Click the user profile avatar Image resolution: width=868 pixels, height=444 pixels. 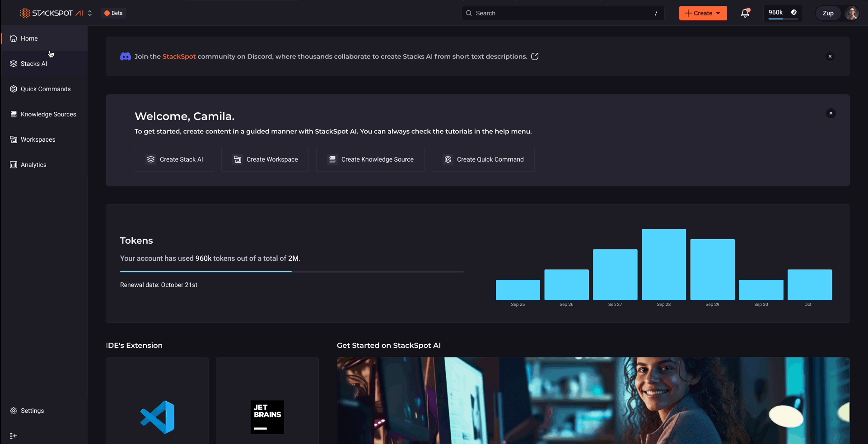tap(852, 13)
